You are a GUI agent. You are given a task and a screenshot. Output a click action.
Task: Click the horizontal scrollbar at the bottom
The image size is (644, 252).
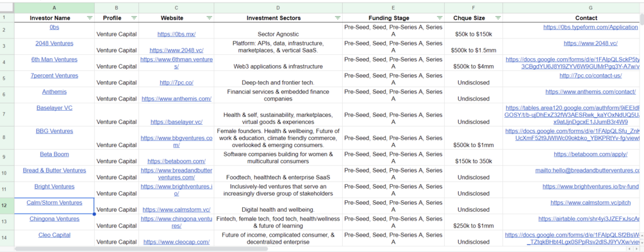(141, 248)
